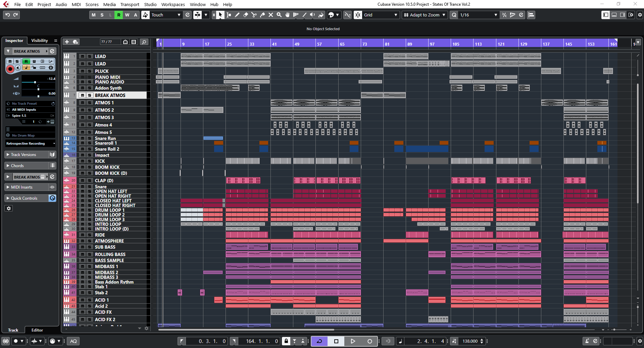Disable record arm in the inspector

(10, 69)
